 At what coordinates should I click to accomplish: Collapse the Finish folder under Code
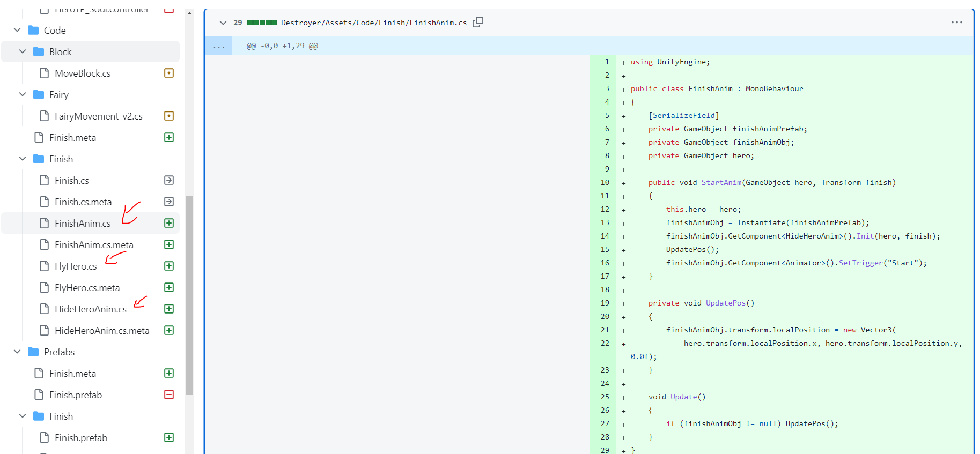tap(23, 159)
